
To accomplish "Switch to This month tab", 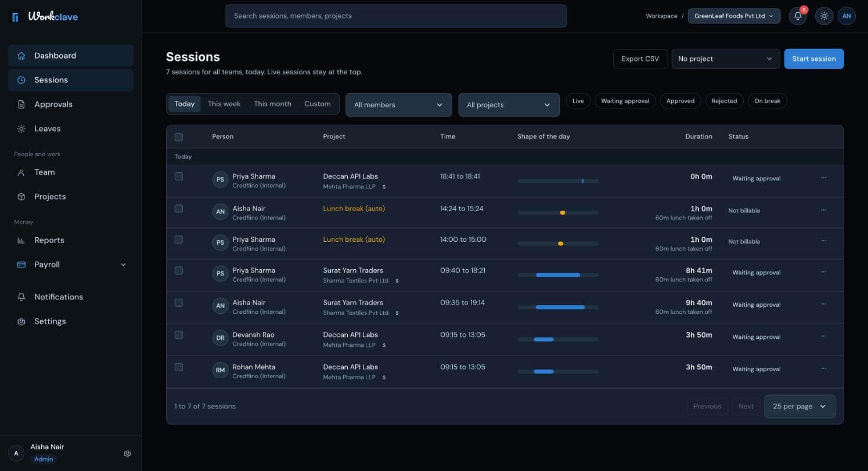I will (272, 104).
